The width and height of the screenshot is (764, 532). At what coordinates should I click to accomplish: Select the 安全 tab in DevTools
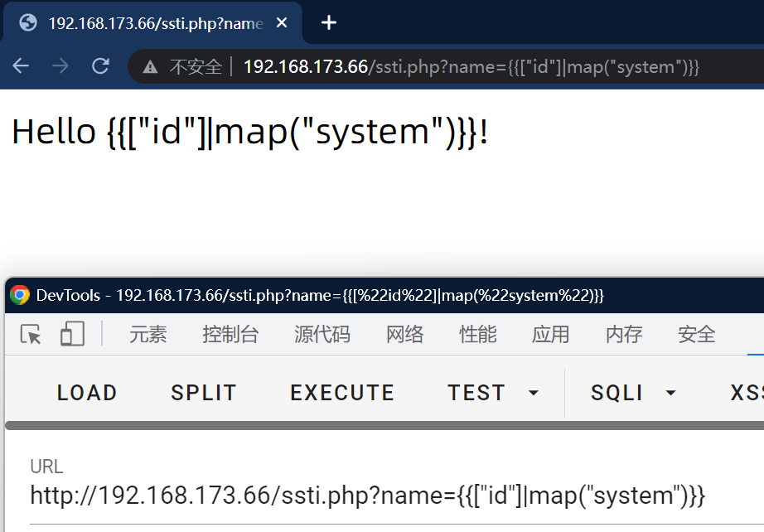pos(696,334)
